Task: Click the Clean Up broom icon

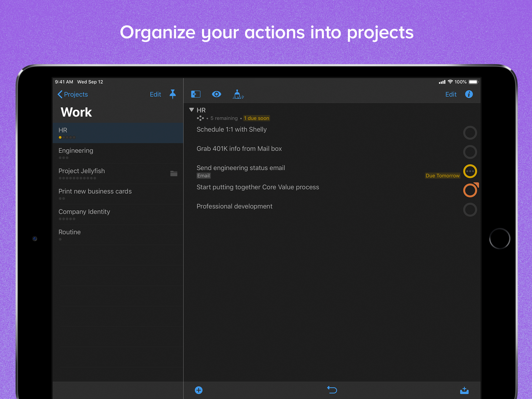Action: pos(238,94)
